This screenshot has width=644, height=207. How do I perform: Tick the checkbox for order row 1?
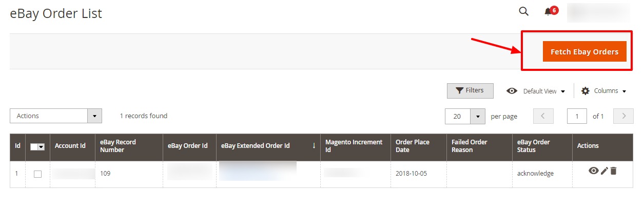pyautogui.click(x=37, y=174)
